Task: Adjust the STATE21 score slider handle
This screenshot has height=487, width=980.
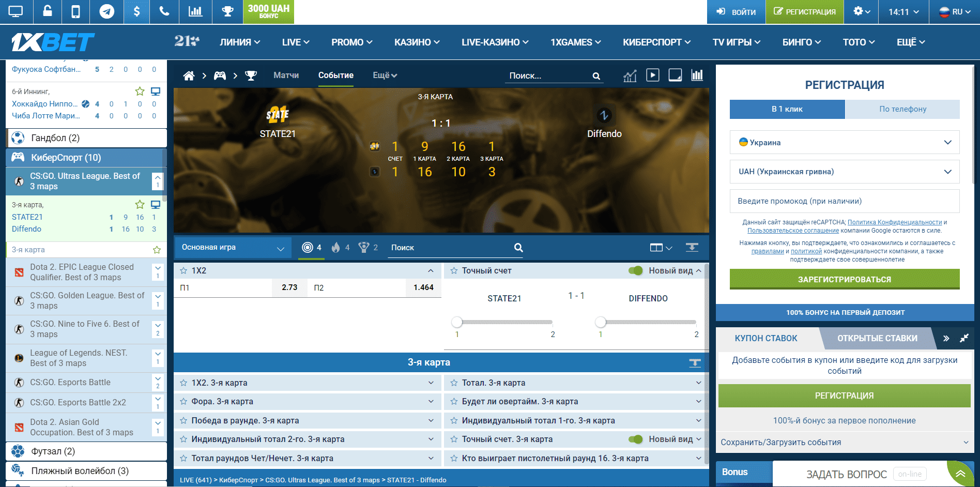Action: point(456,322)
